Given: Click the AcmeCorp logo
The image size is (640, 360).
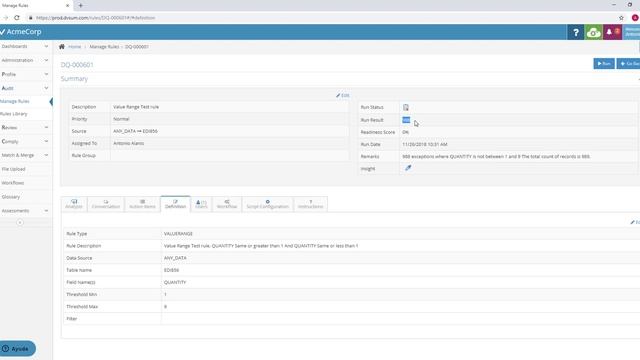Looking at the screenshot, I should (21, 32).
